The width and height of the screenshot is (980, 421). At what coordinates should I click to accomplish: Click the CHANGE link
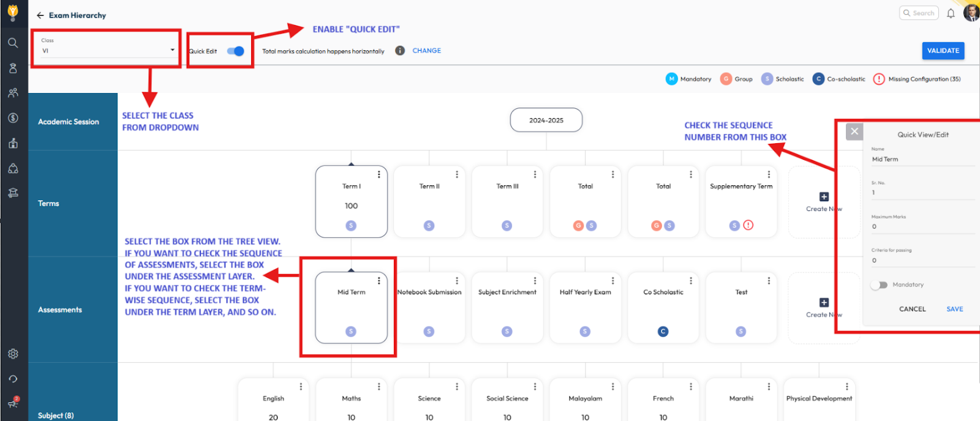426,51
